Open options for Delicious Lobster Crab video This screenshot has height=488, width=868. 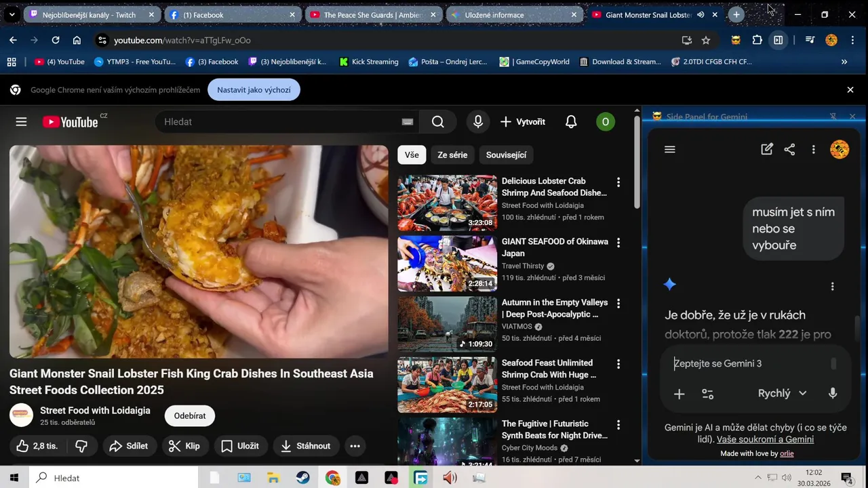tap(618, 182)
